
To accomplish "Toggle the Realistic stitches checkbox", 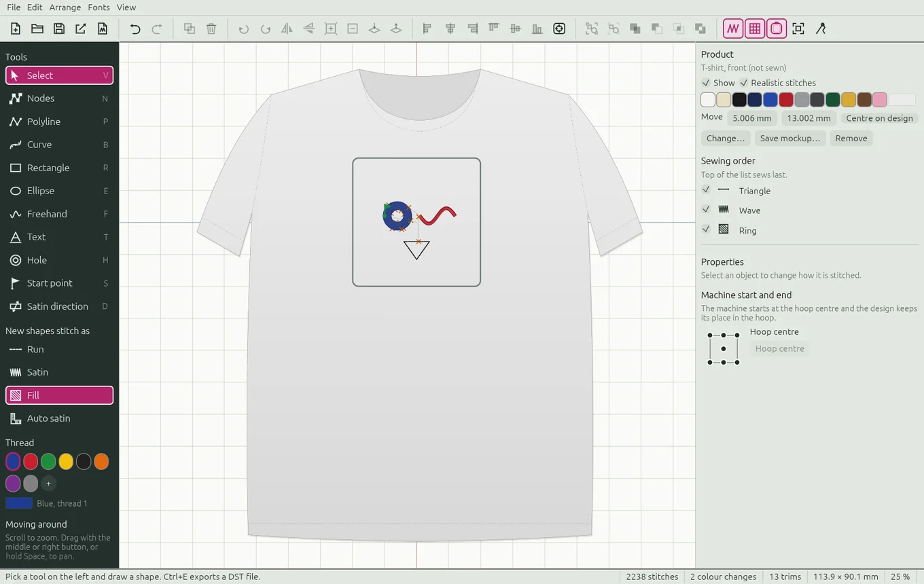I will pyautogui.click(x=743, y=83).
